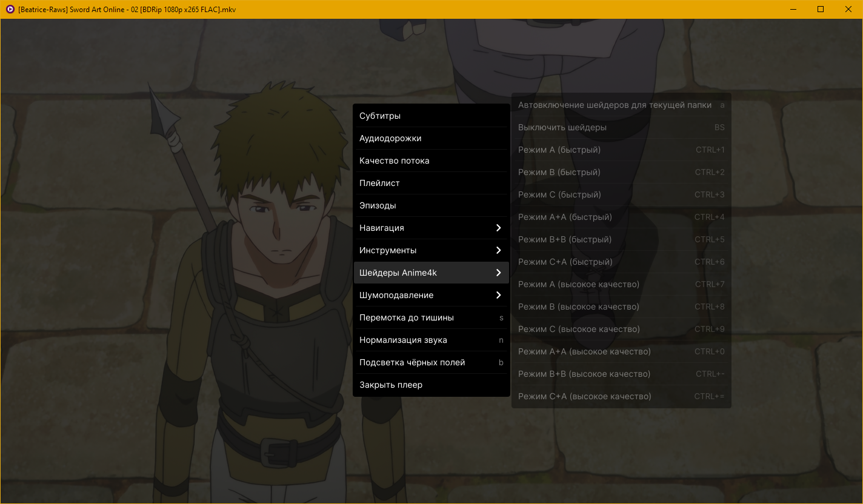Choose Режим C (быстрый) shader
The image size is (863, 504).
(x=621, y=194)
